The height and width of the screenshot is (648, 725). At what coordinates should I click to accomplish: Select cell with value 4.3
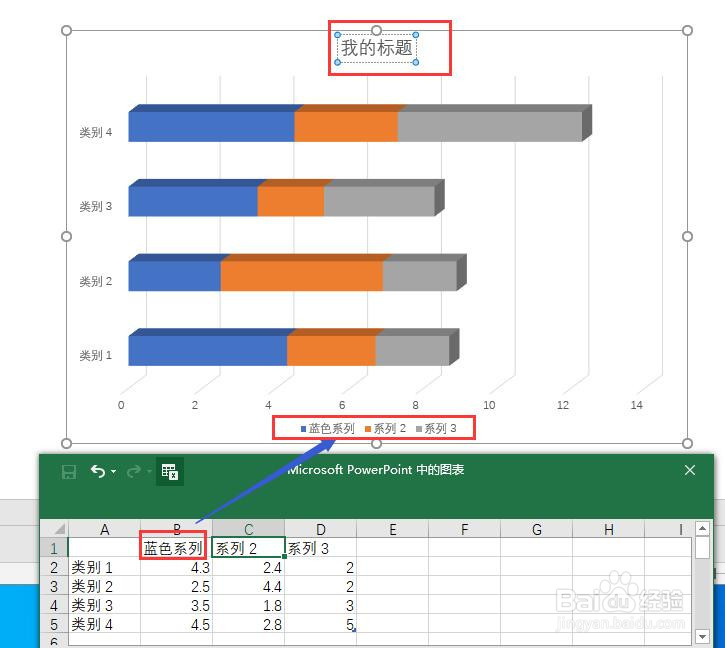176,568
